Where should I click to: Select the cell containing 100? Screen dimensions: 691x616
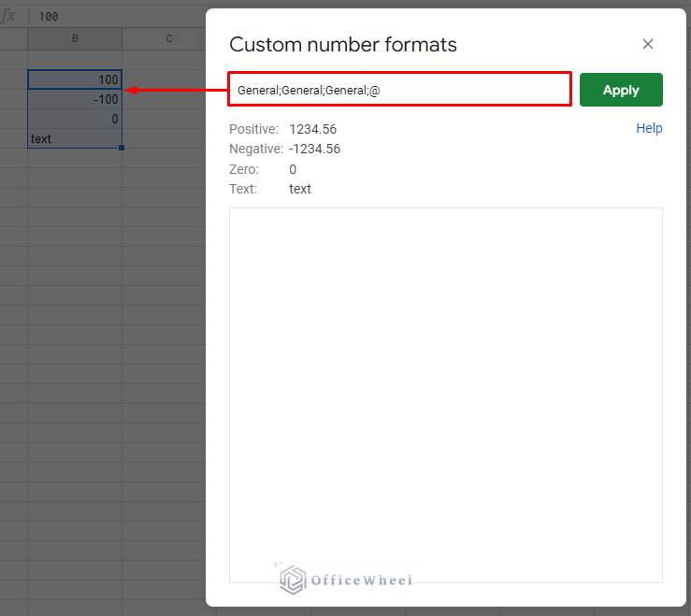tap(75, 79)
